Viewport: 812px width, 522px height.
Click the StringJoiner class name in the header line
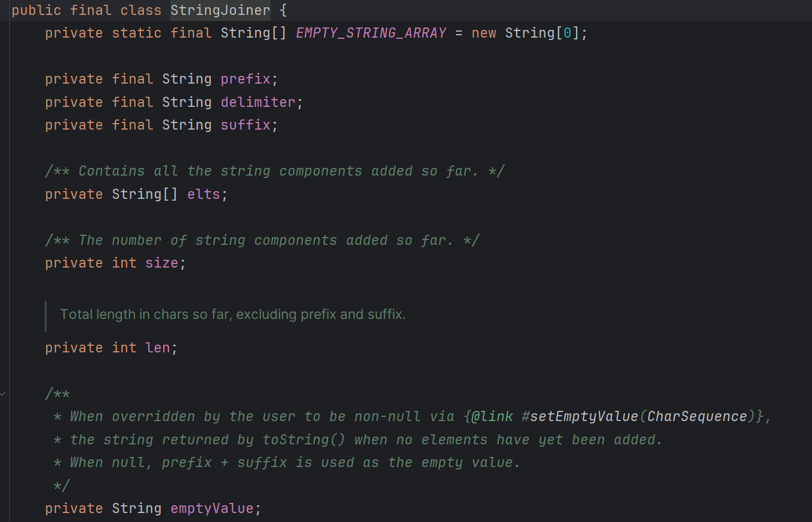(x=219, y=10)
